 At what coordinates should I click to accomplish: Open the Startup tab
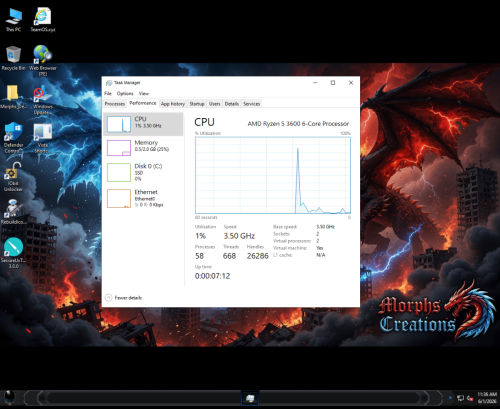pyautogui.click(x=197, y=104)
